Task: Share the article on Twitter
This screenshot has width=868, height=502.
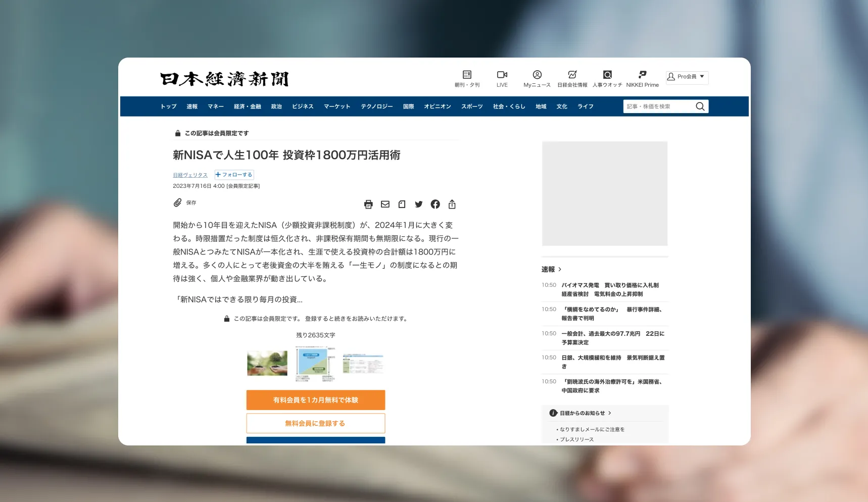Action: tap(418, 204)
